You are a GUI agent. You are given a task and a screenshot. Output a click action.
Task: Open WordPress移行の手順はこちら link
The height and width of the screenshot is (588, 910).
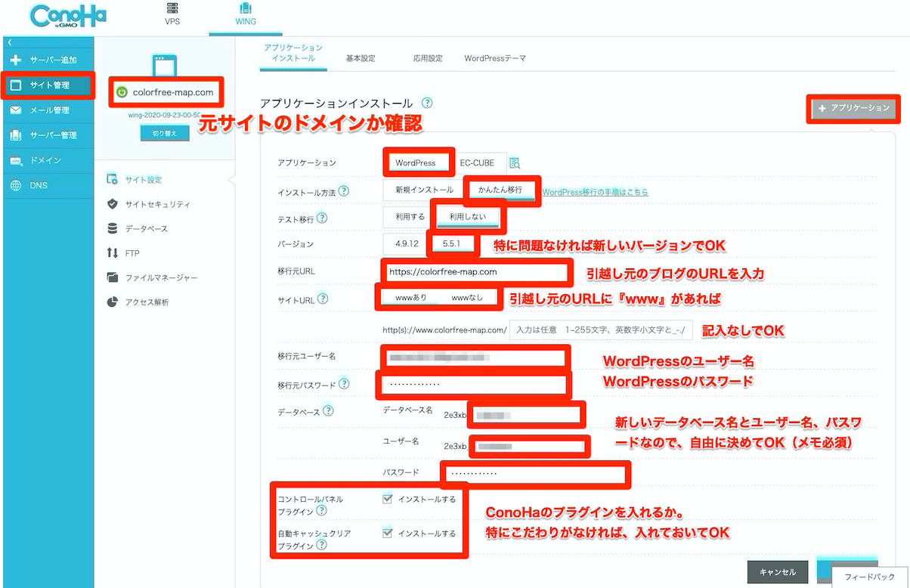point(595,192)
